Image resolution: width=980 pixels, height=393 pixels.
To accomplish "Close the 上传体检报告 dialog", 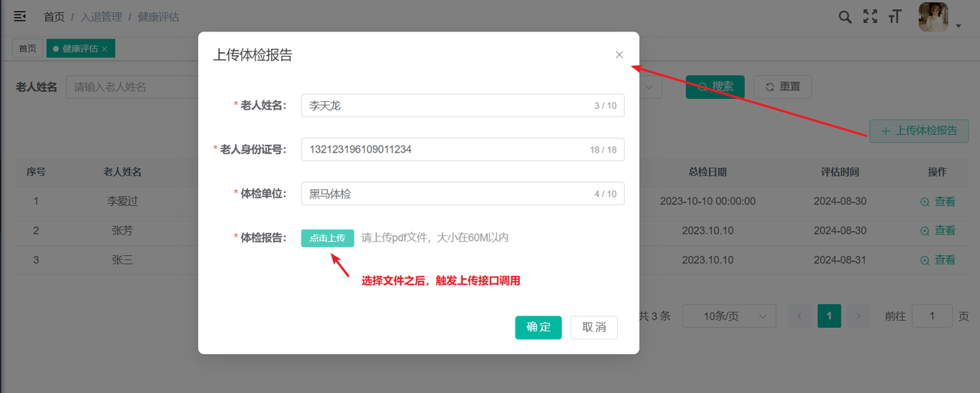I will 619,54.
